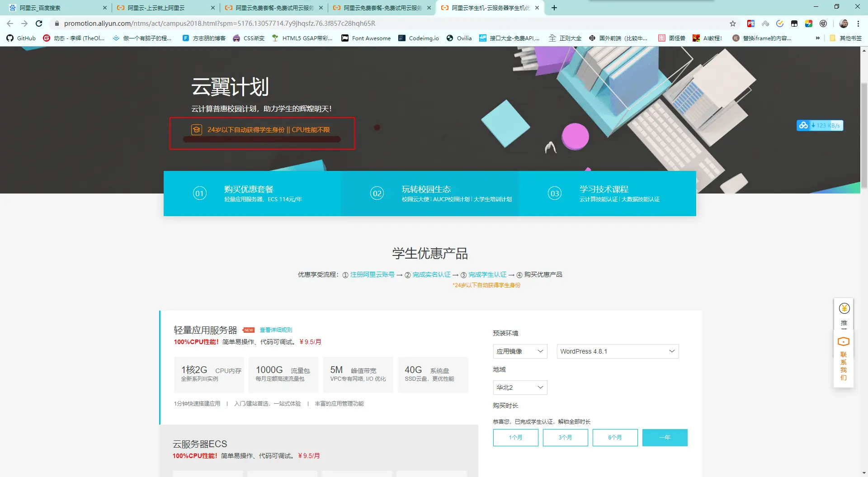Click the 40G 系统盘 spec card

[x=433, y=375]
